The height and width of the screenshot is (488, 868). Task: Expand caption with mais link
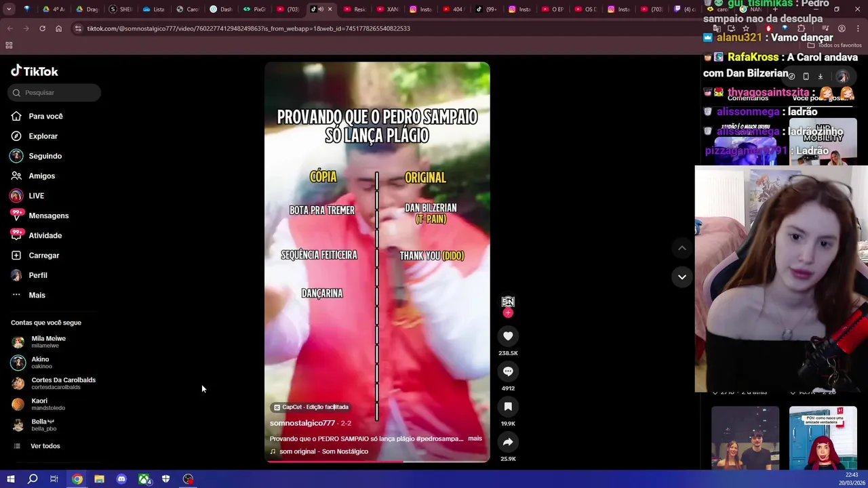tap(475, 439)
